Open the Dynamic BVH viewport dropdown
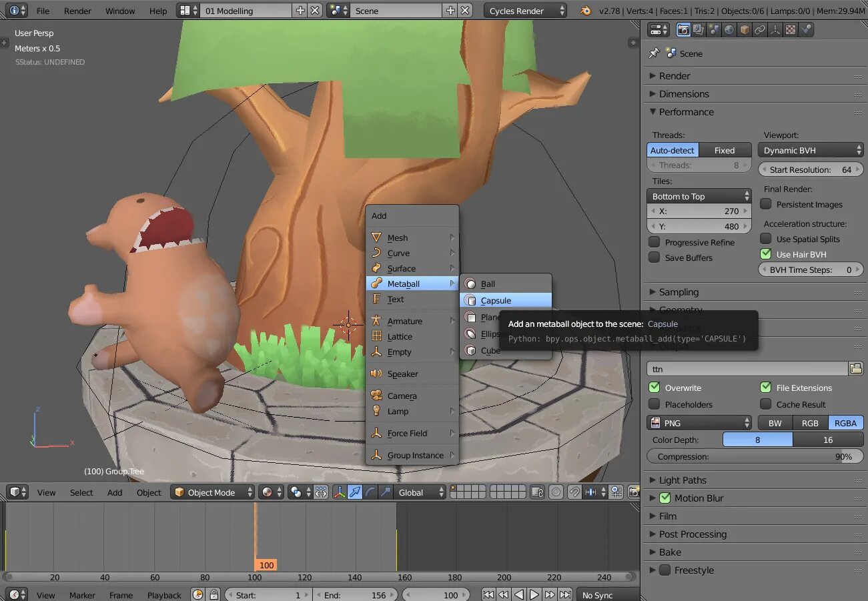The image size is (868, 601). pyautogui.click(x=811, y=150)
